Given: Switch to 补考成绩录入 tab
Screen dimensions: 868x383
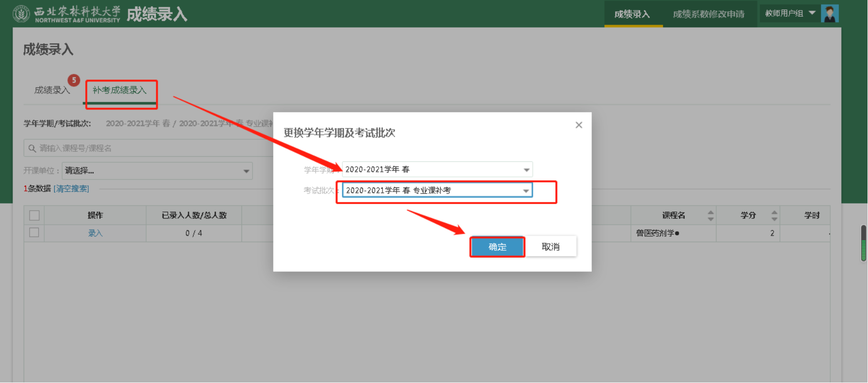Looking at the screenshot, I should tap(119, 90).
